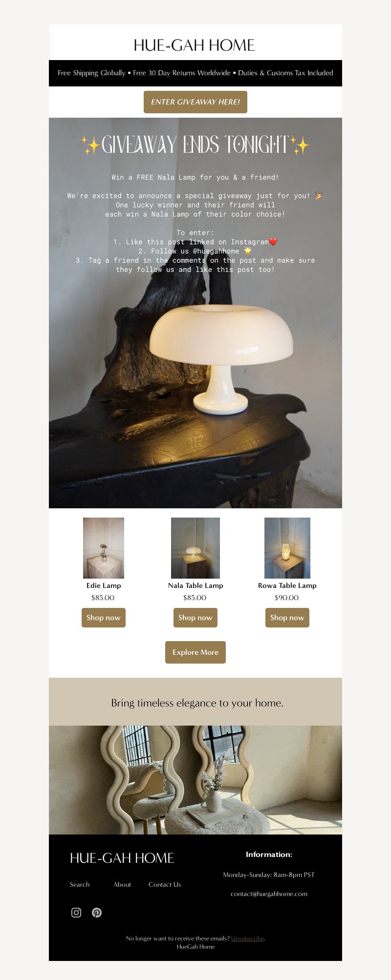
Task: Click Shop now under Rowa Table Lamp
Action: (x=287, y=618)
